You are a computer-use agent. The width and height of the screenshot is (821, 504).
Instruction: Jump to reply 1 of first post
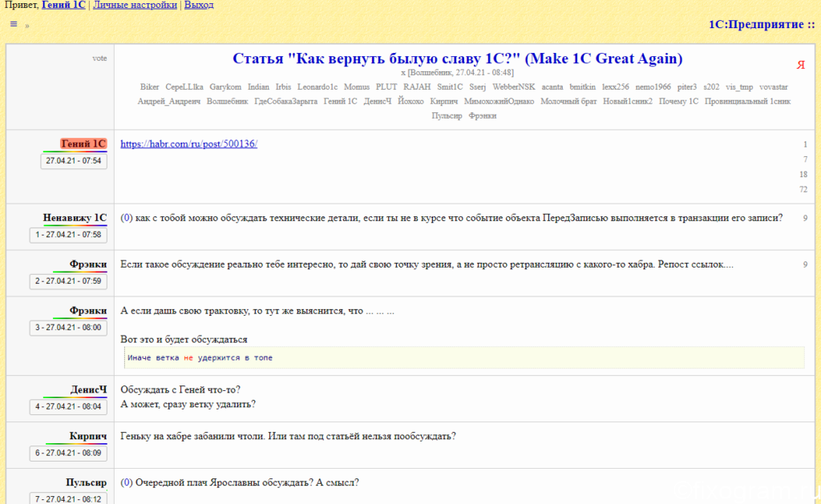coord(805,144)
